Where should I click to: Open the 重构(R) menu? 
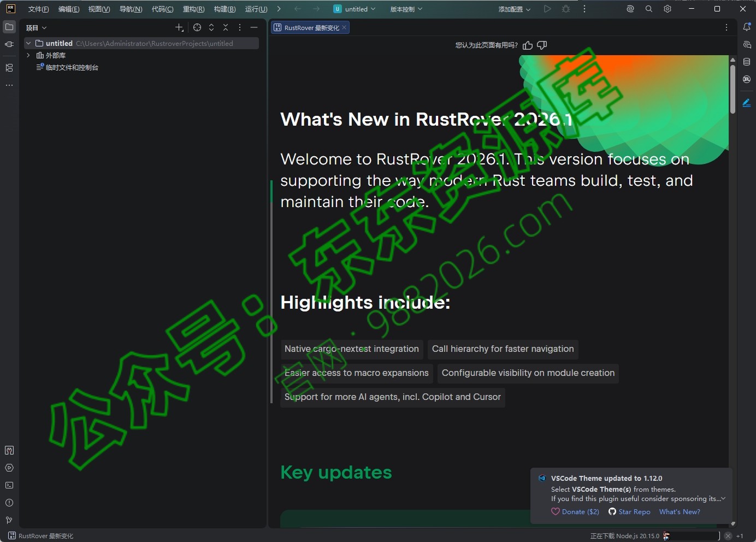193,9
